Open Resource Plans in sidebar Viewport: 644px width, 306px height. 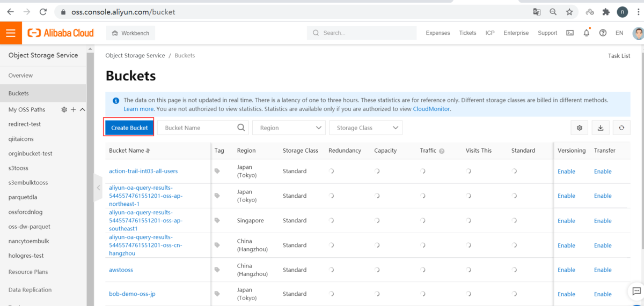(x=28, y=272)
